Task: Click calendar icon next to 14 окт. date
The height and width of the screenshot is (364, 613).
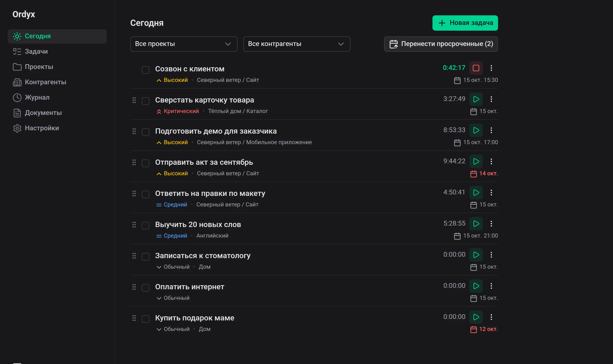Action: point(473,174)
